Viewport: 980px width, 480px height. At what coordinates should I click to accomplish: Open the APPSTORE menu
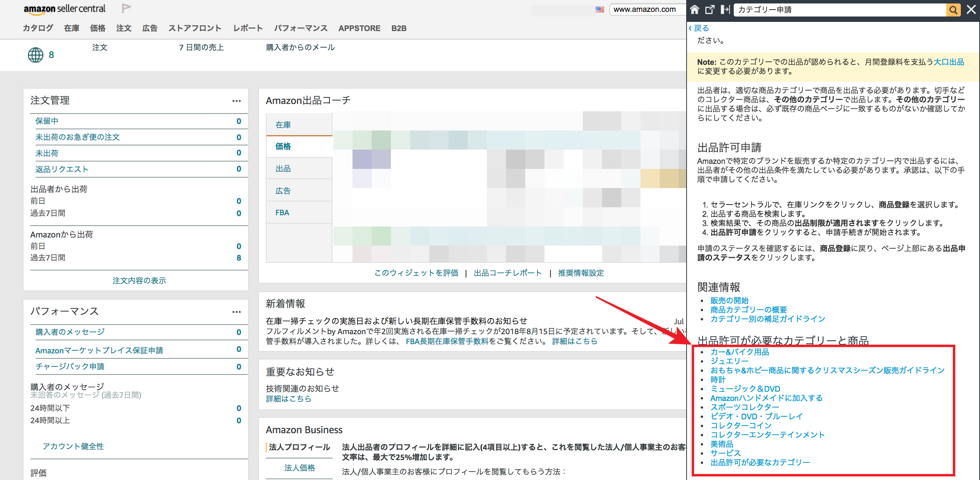pos(359,28)
